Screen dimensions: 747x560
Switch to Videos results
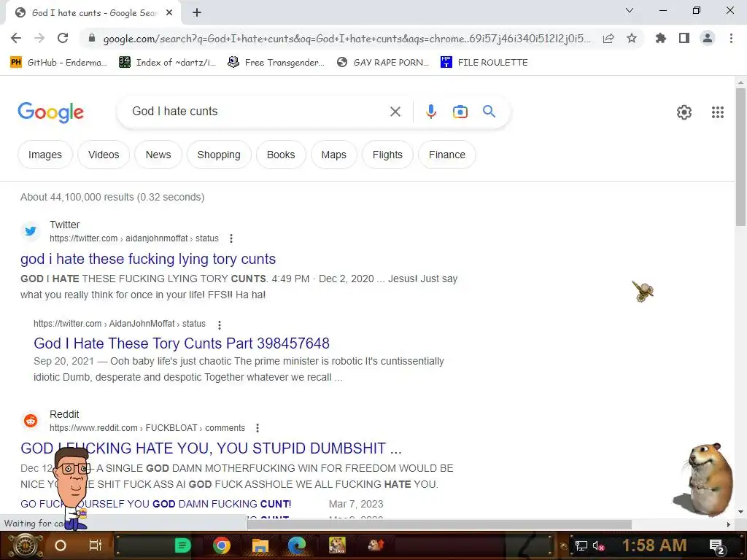[x=104, y=155]
